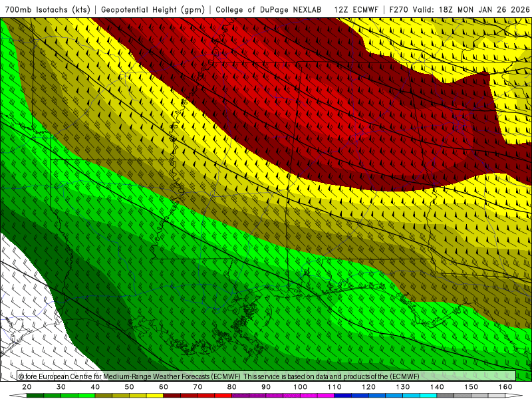Click the bright yellow legend swatch

click(x=155, y=396)
